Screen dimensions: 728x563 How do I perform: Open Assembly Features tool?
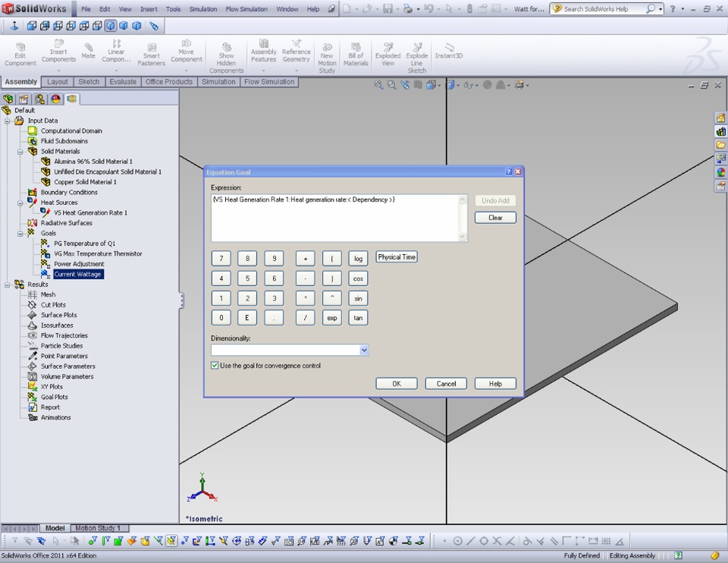(264, 51)
